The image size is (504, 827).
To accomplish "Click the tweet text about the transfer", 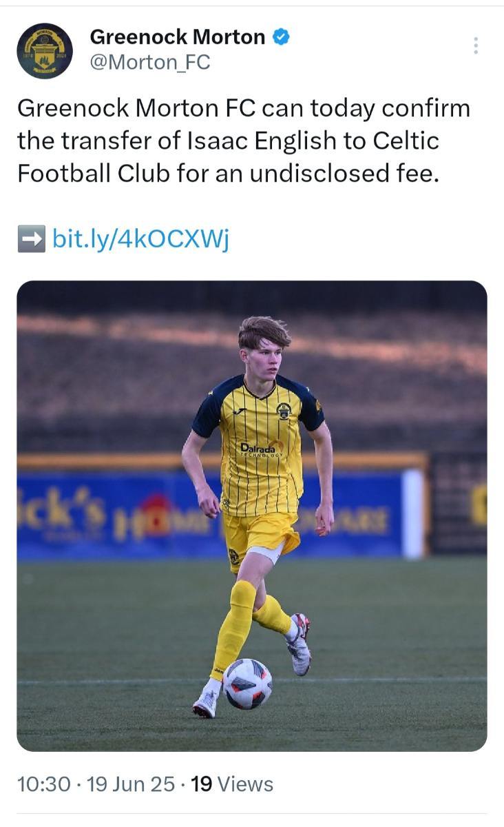I will [x=244, y=141].
